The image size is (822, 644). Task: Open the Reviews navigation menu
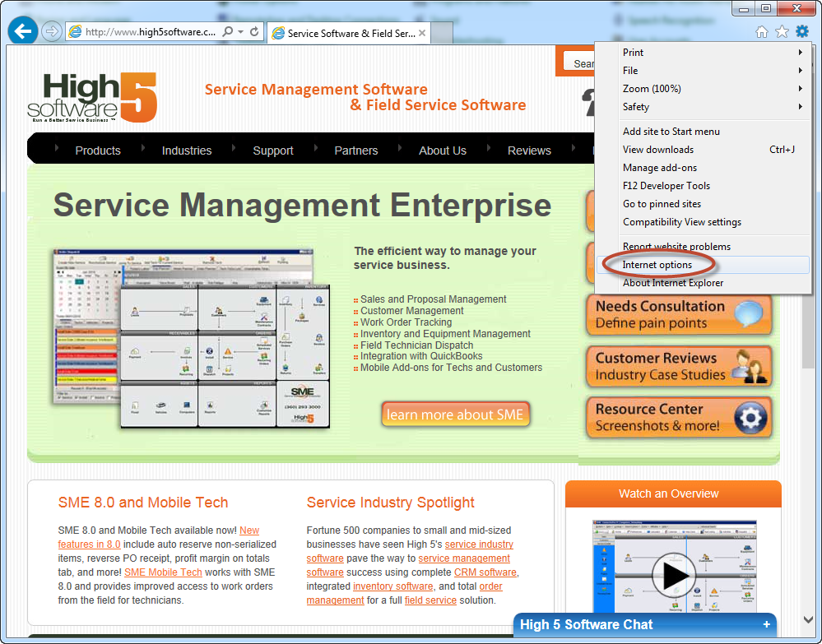[529, 151]
